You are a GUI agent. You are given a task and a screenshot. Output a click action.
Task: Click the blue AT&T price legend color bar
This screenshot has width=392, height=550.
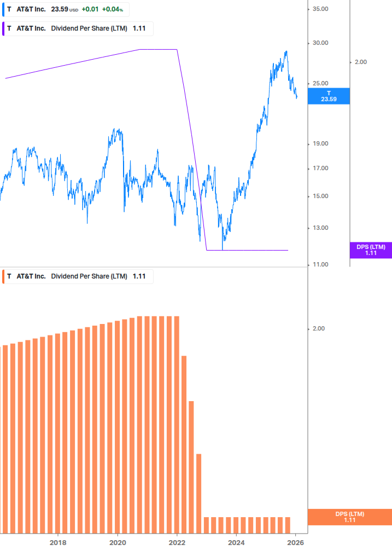[3, 9]
